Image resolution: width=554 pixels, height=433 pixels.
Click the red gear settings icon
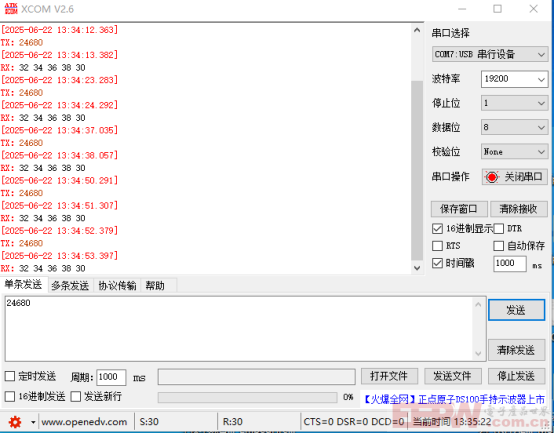point(15,422)
